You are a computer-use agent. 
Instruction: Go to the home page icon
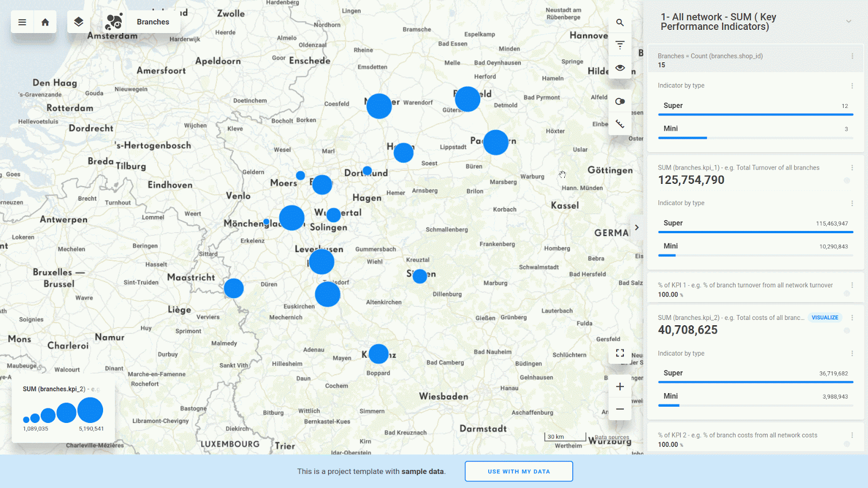[46, 22]
